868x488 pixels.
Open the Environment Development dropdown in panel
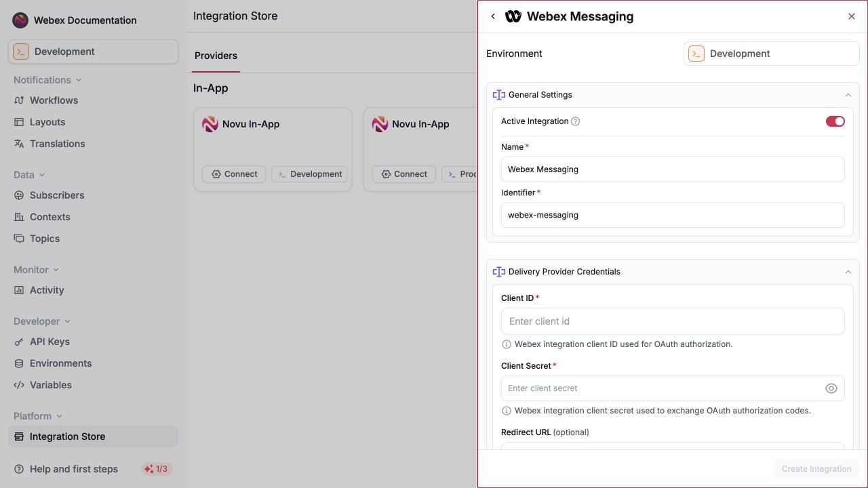(772, 54)
